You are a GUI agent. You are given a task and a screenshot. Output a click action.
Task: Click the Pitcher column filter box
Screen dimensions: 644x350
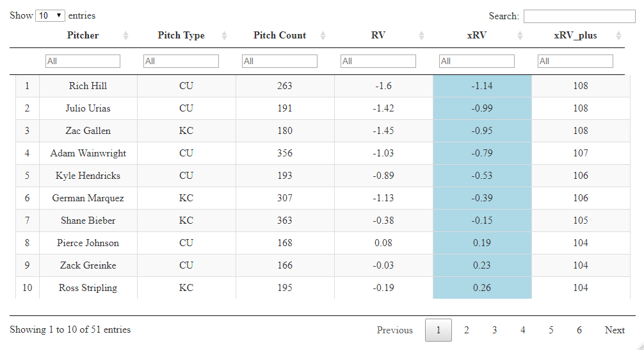pyautogui.click(x=83, y=61)
